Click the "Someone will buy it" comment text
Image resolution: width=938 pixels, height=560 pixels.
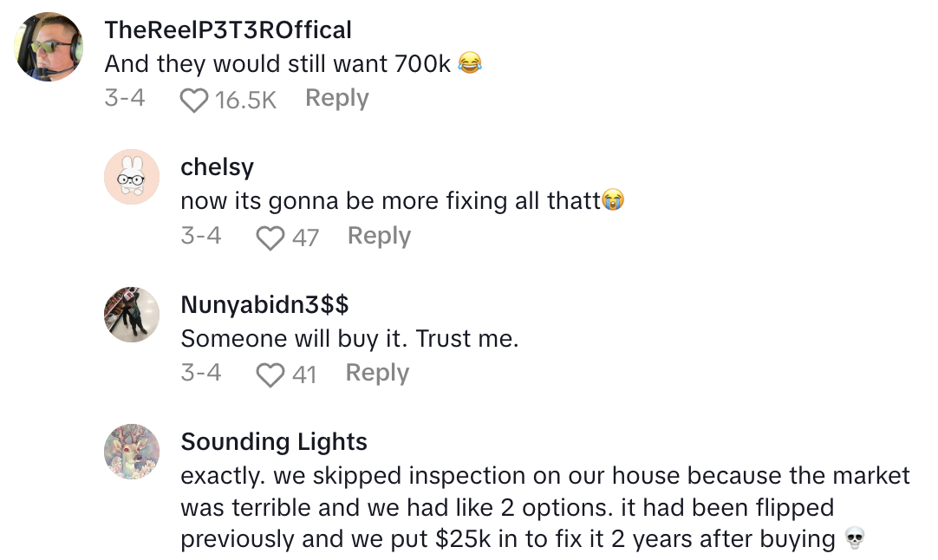[x=349, y=338]
